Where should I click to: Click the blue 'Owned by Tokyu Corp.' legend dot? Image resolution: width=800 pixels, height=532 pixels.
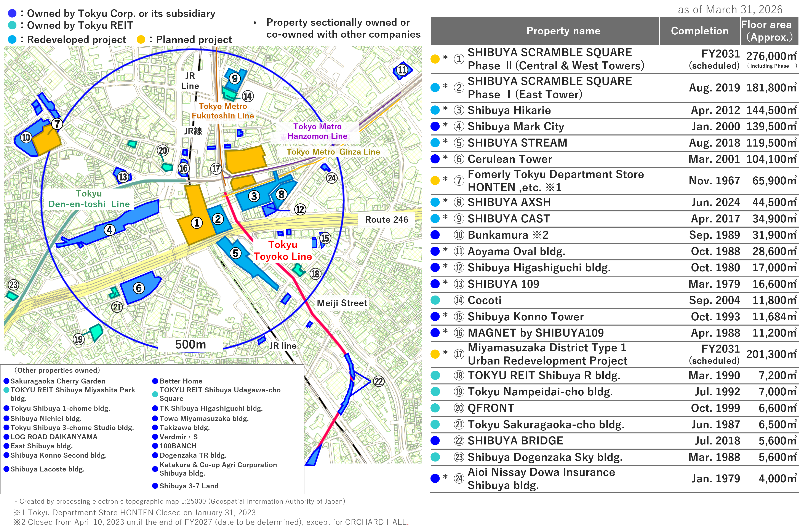(12, 13)
